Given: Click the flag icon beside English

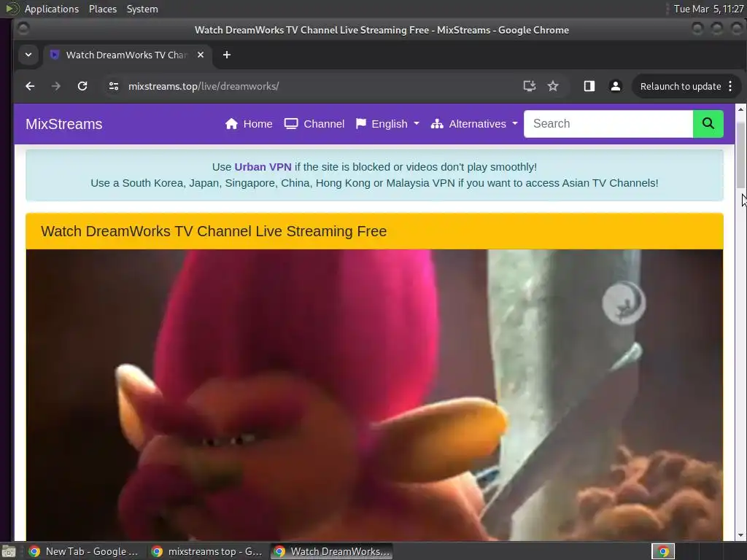Looking at the screenshot, I should (x=361, y=124).
